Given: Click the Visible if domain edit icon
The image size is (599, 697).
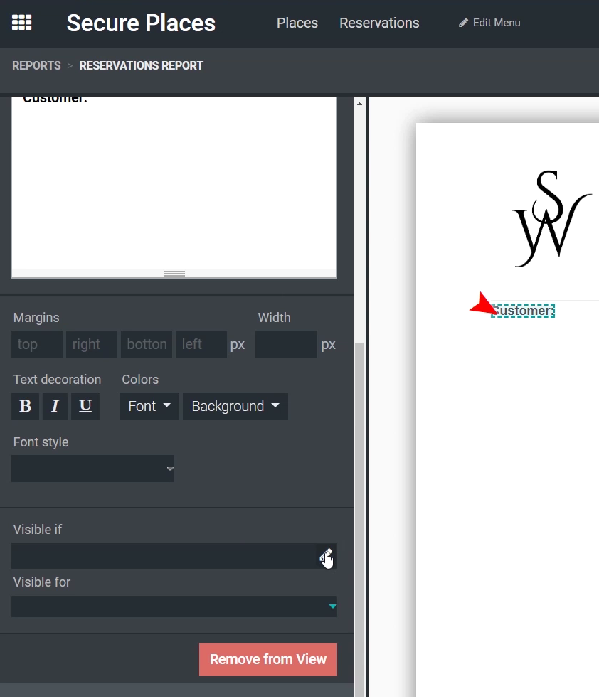Looking at the screenshot, I should point(327,556).
